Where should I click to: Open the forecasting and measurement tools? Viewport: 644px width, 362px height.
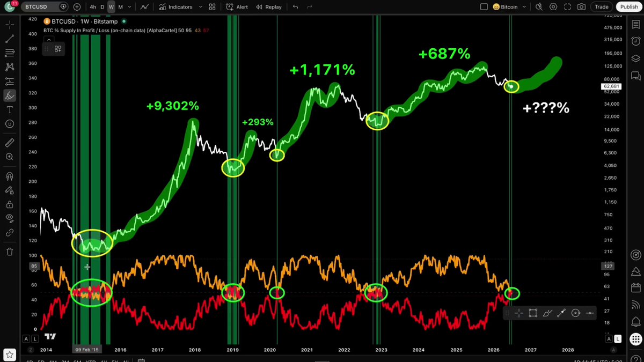coord(10,81)
